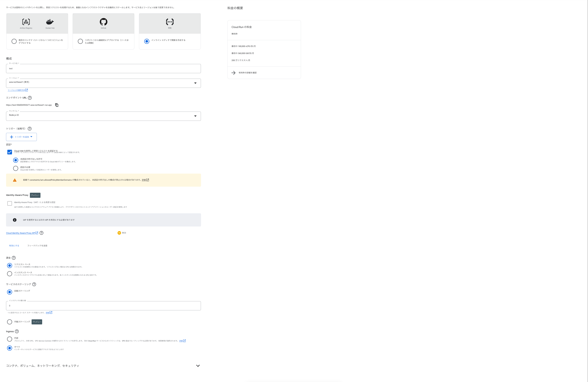Image resolution: width=588 pixels, height=382 pixels.
Task: Click into サービス名 input field
Action: tap(103, 69)
